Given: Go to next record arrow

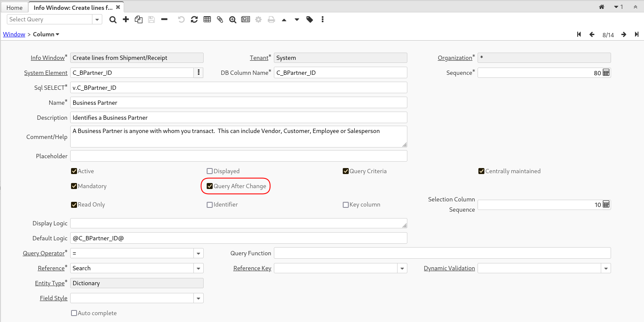Looking at the screenshot, I should (x=624, y=35).
